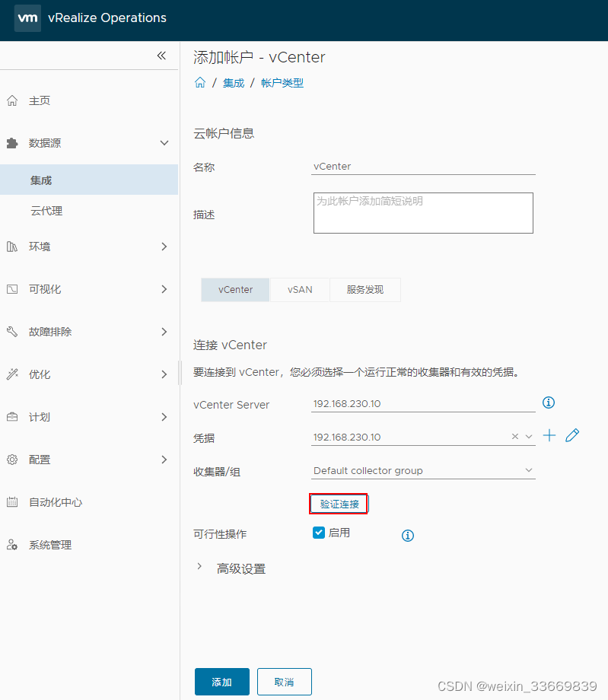Viewport: 608px width, 700px height.
Task: Click the briefcase icon beside 计划
Action: pos(12,417)
